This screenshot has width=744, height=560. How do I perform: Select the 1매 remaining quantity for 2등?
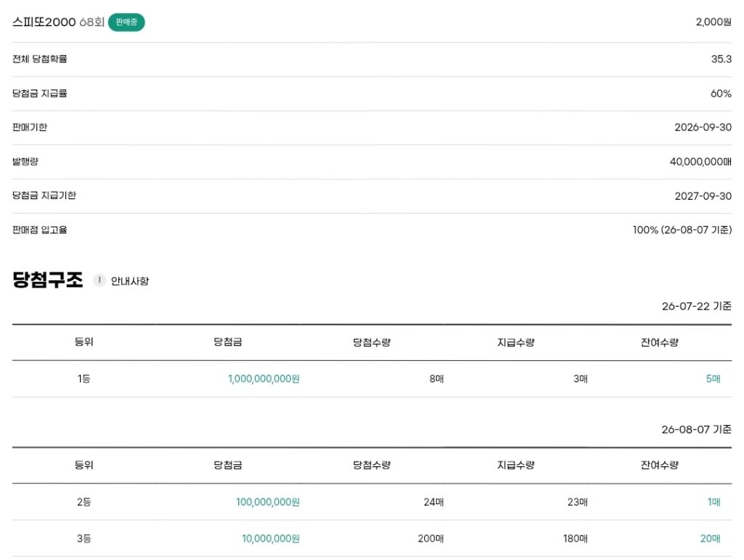pyautogui.click(x=714, y=502)
